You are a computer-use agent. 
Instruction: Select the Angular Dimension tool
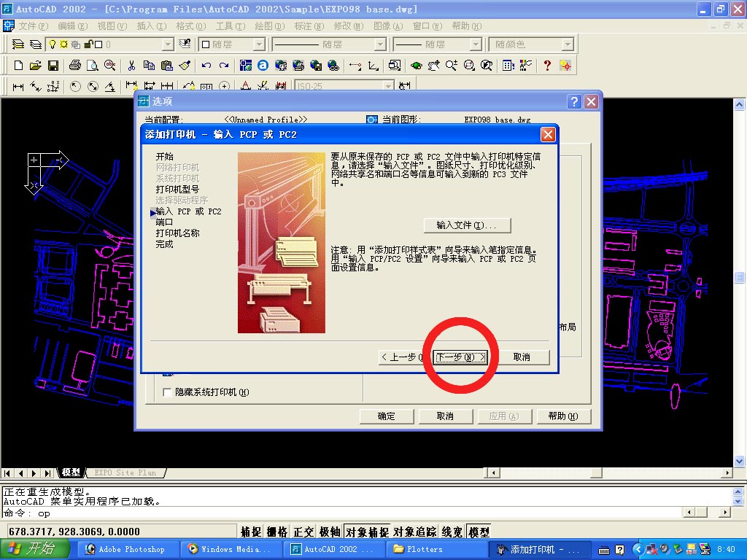tap(110, 87)
